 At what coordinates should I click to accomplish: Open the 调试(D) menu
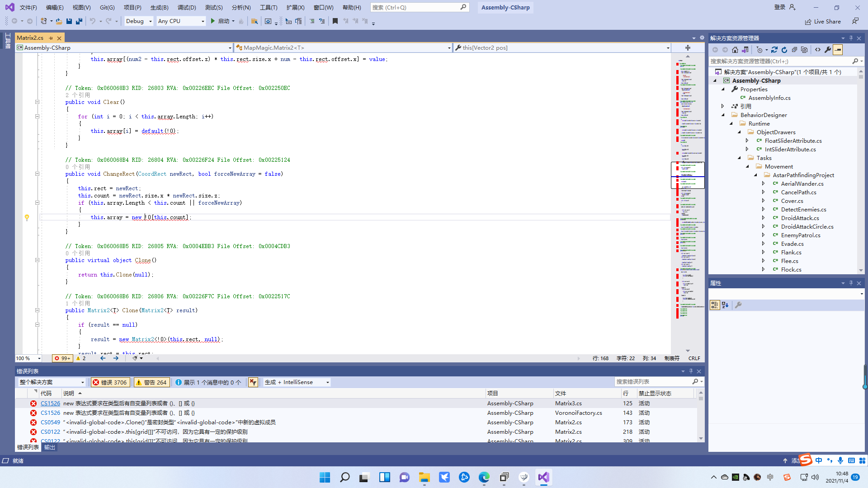tap(187, 8)
